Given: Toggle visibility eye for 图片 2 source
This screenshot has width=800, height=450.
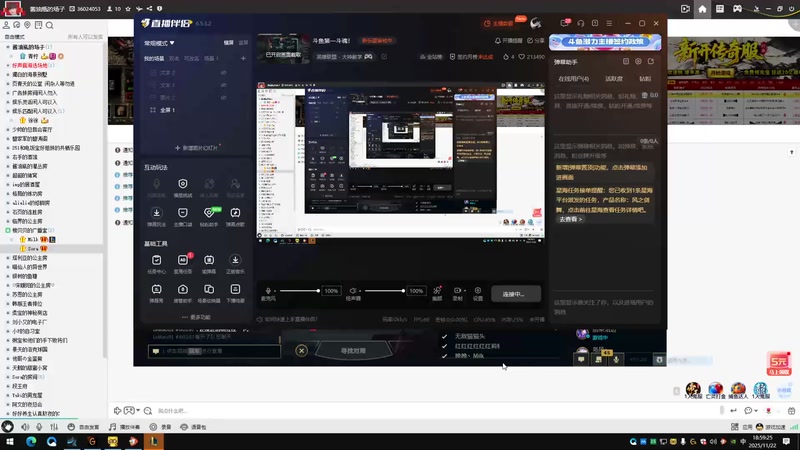Looking at the screenshot, I should 223,97.
